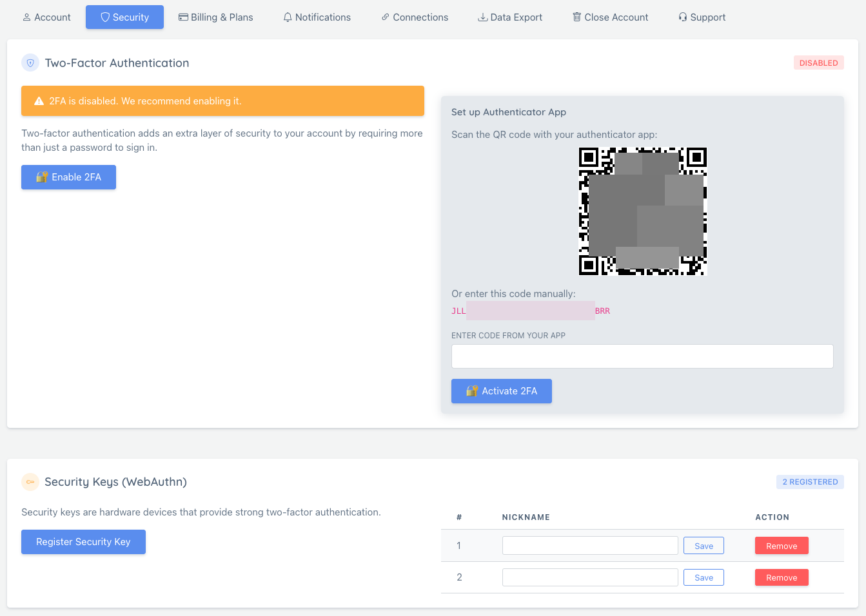
Task: Open the Billing & Plans tab
Action: pyautogui.click(x=216, y=17)
